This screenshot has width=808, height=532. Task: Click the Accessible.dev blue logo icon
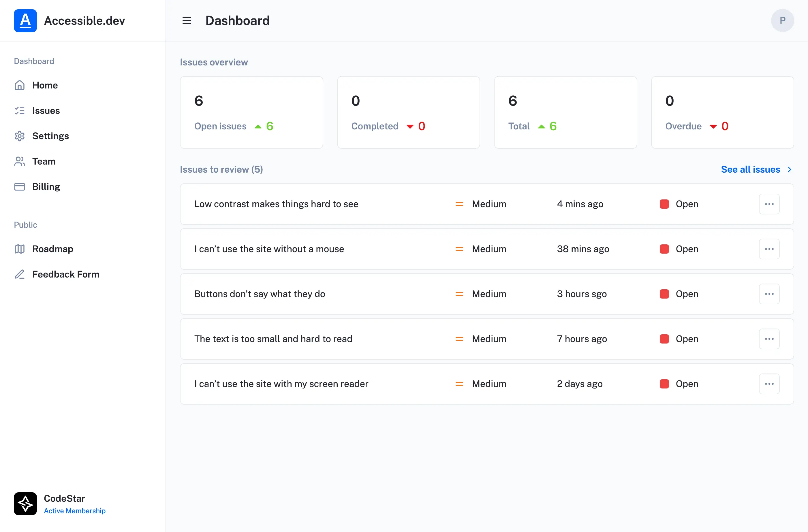25,21
